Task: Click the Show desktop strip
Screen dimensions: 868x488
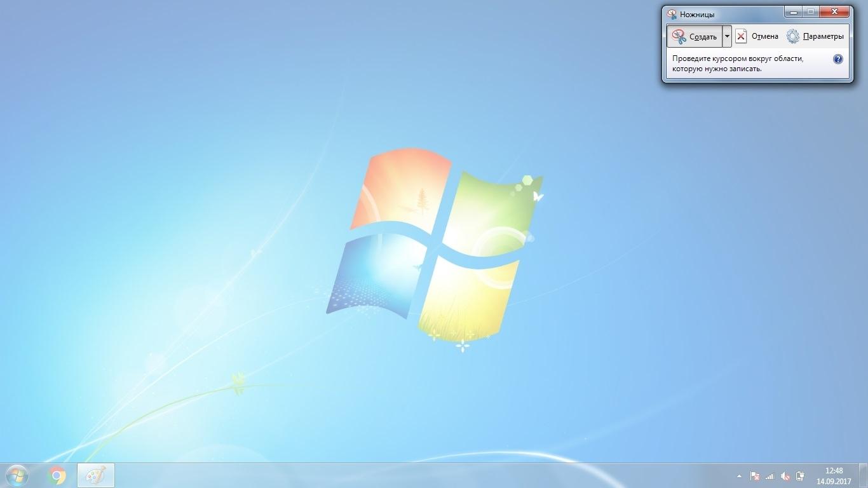Action: (864, 476)
